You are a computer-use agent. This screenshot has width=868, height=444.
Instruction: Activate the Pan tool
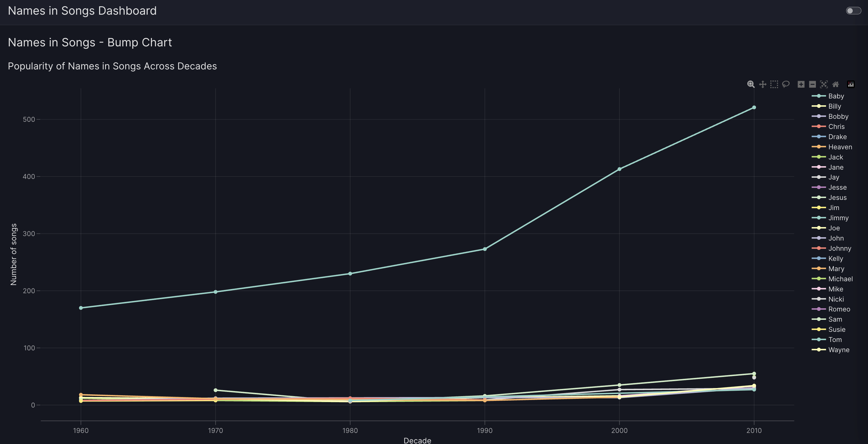(763, 84)
